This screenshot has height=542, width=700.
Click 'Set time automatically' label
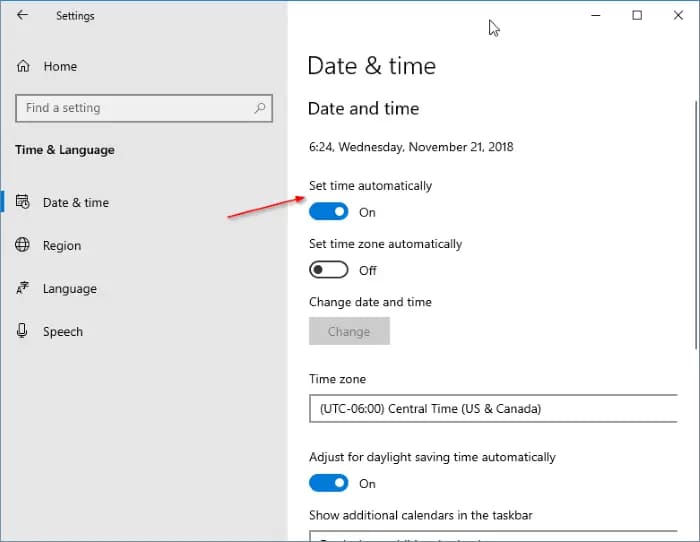(x=371, y=186)
